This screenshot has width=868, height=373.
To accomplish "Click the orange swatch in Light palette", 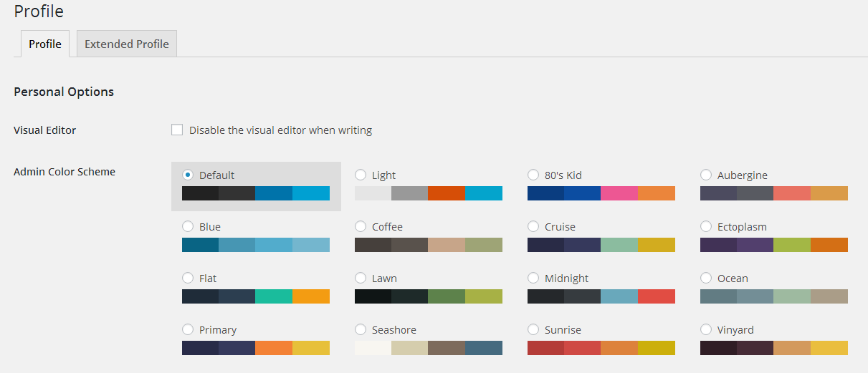I will tap(447, 193).
